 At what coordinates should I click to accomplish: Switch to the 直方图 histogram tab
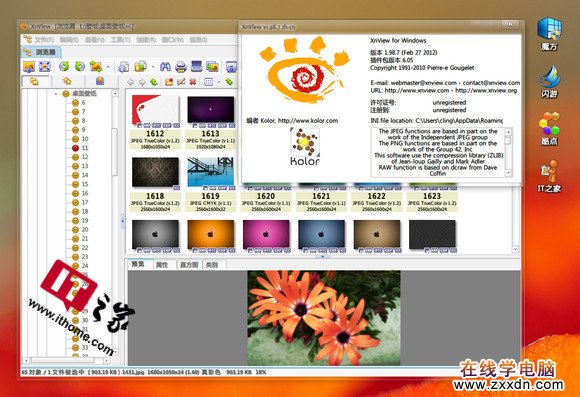point(189,265)
